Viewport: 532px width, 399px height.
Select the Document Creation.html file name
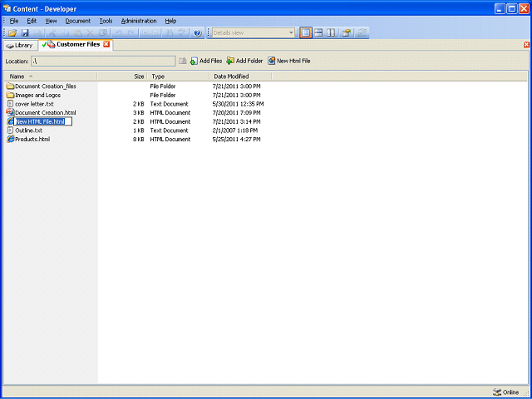click(46, 113)
